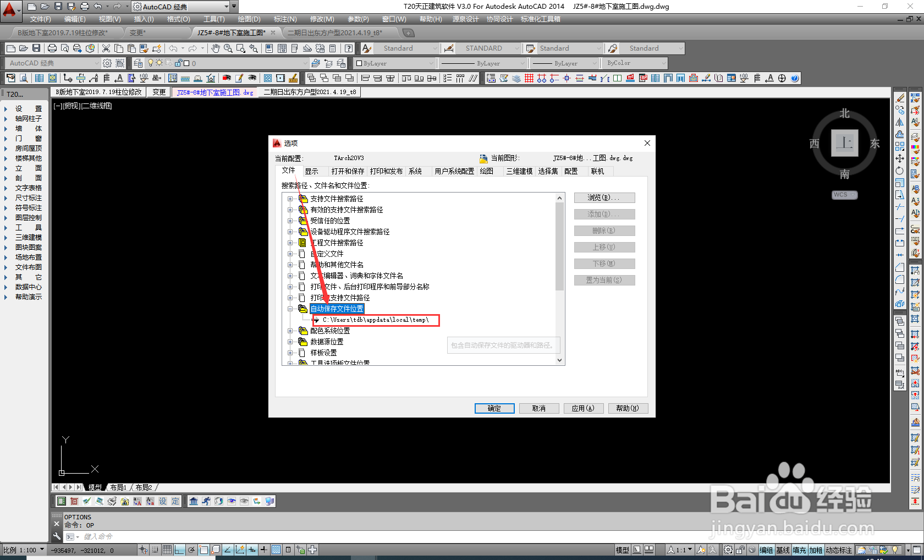Click 应用(A) button
This screenshot has height=560, width=924.
tap(583, 408)
